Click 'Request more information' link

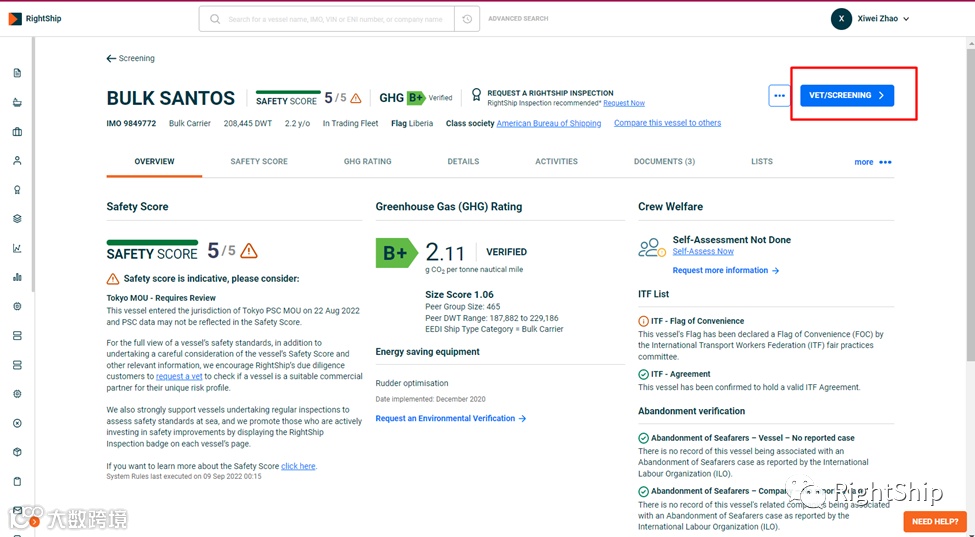(x=726, y=270)
